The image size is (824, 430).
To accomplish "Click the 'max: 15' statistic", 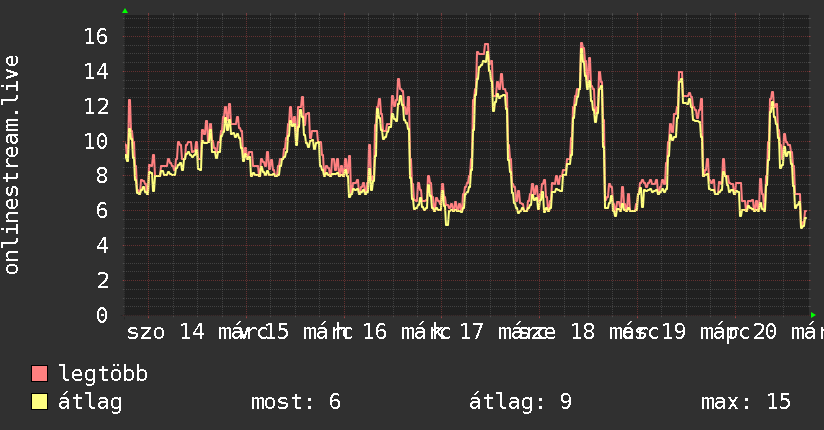I will 746,402.
